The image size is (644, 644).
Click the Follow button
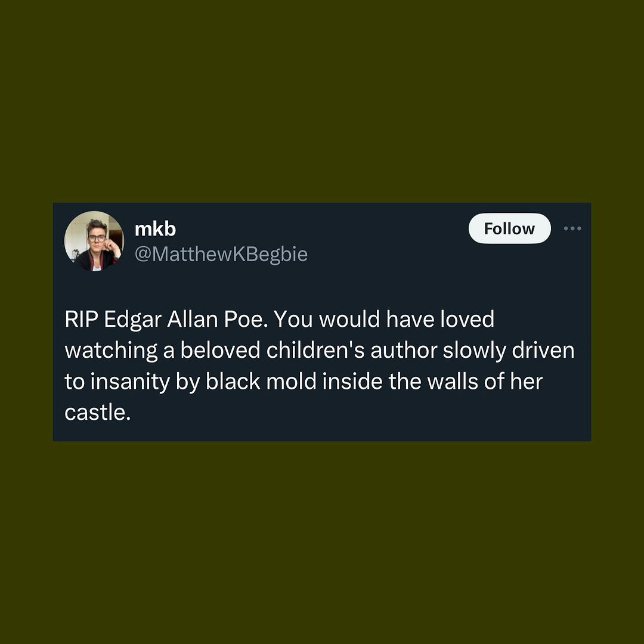click(509, 228)
